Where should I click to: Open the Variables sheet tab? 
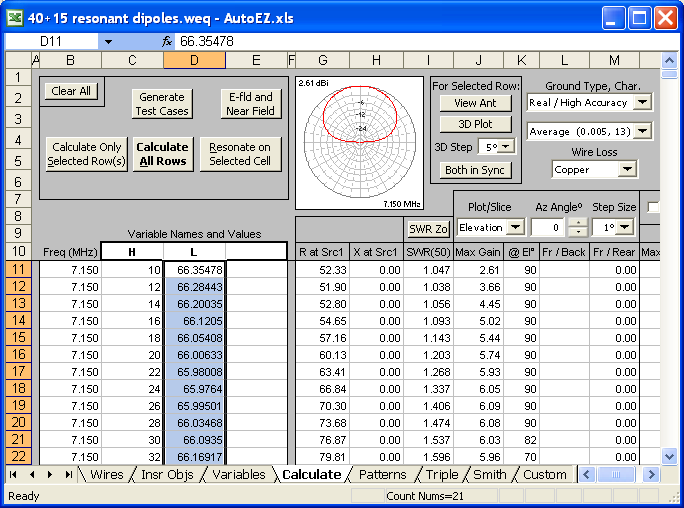click(x=239, y=474)
